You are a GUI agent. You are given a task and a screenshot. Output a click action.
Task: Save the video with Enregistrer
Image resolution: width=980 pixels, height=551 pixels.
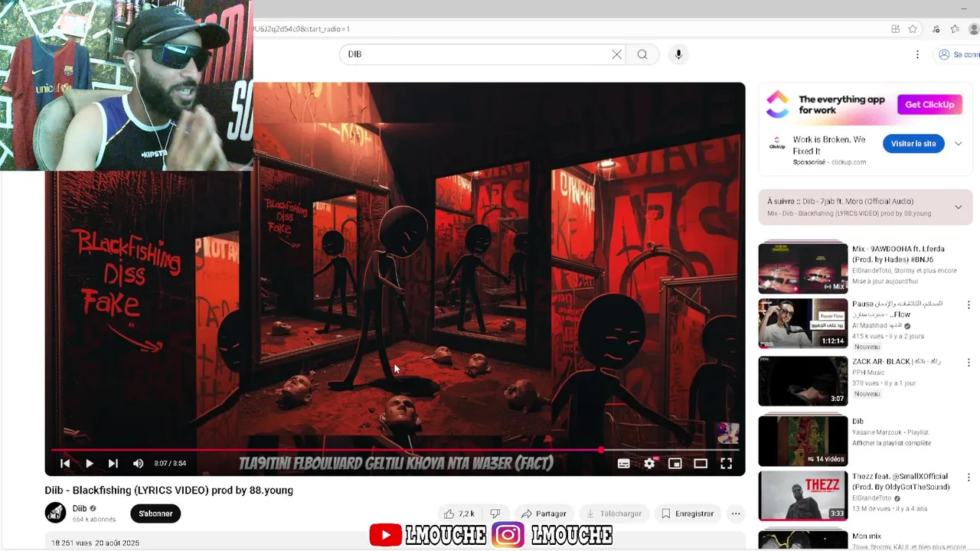pyautogui.click(x=687, y=514)
